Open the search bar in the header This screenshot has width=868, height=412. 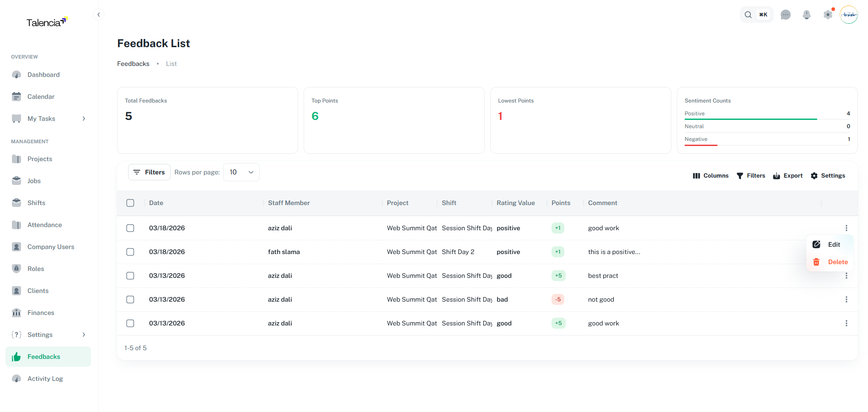point(748,15)
